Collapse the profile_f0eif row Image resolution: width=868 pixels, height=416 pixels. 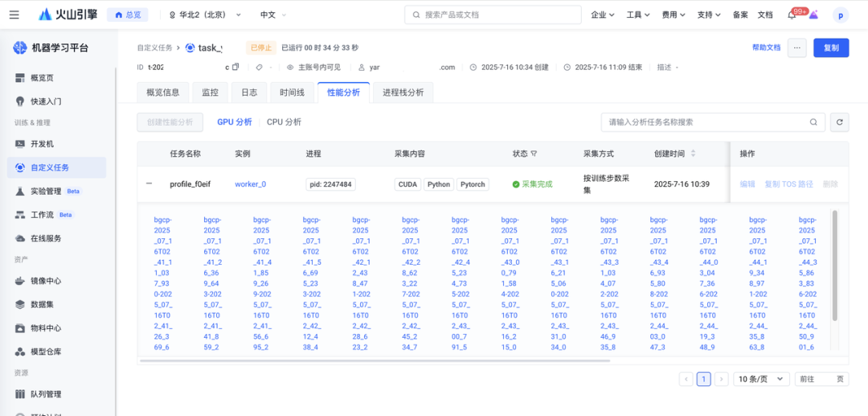(149, 184)
